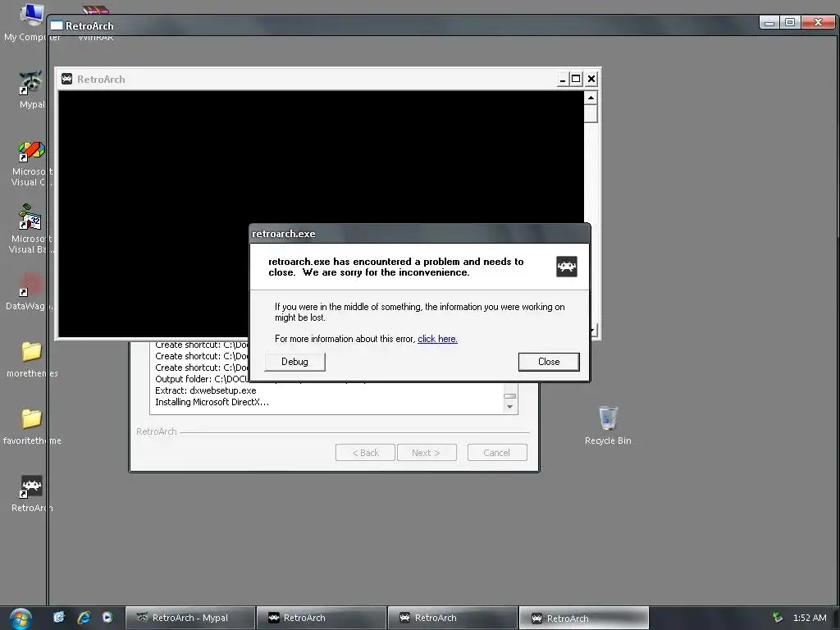Minimize the outer RetroArch window
The height and width of the screenshot is (630, 840).
[x=769, y=22]
